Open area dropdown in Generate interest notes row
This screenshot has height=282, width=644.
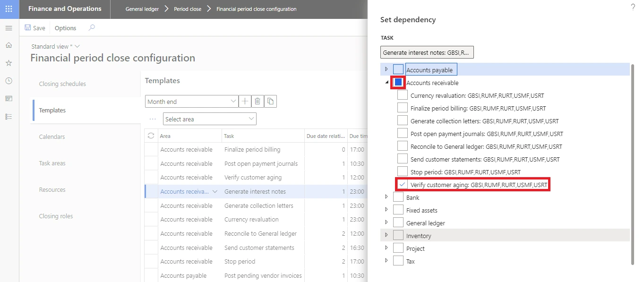[x=215, y=192]
